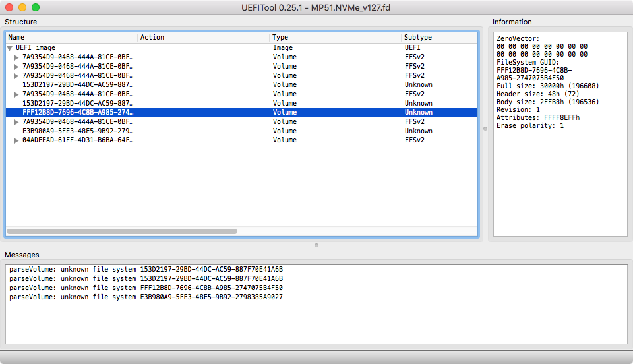Click the 'Unknown' subtype of the E3B980A9 row
The height and width of the screenshot is (364, 633).
[419, 131]
